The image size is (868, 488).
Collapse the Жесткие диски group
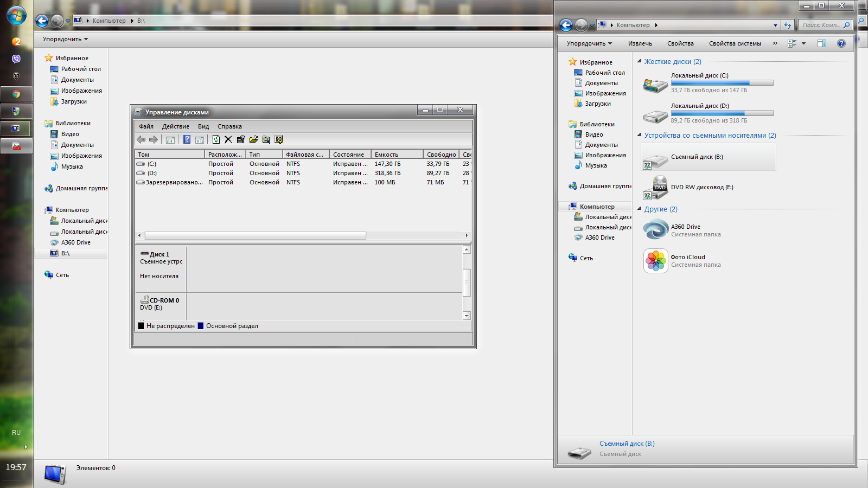coord(639,61)
